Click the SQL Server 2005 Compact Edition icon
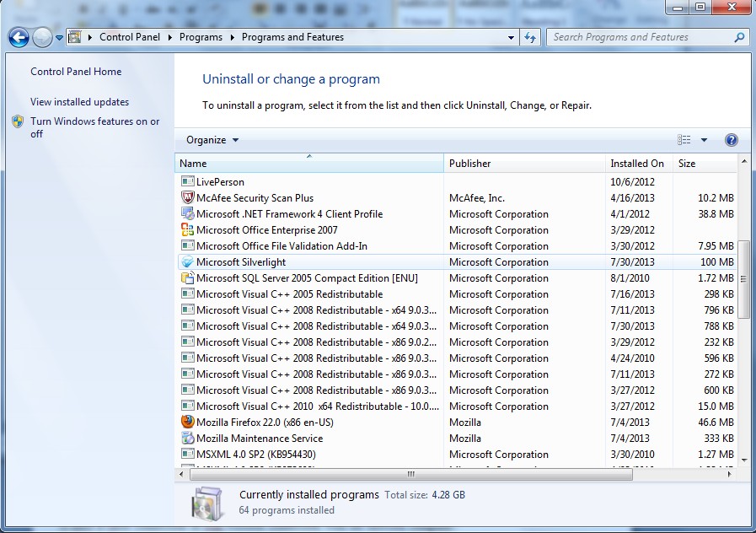The height and width of the screenshot is (533, 756). (x=188, y=277)
